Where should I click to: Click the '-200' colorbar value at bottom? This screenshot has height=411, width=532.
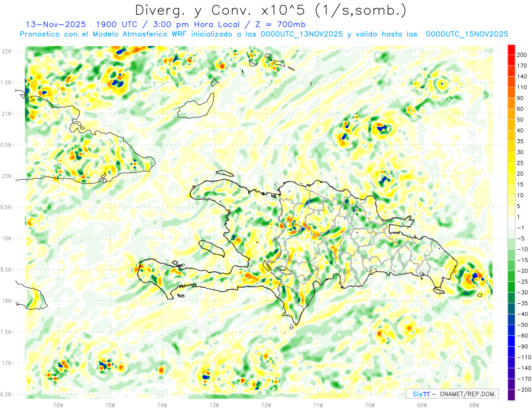(524, 390)
